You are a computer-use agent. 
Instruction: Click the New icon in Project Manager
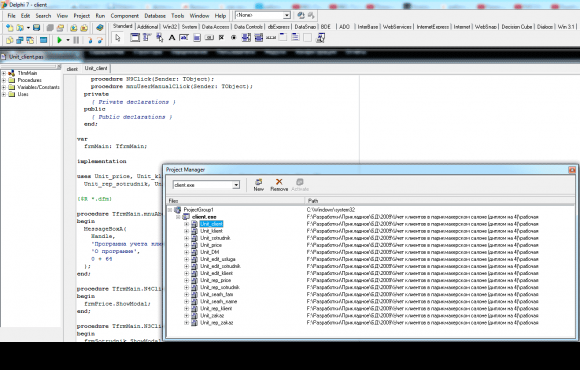tap(259, 184)
